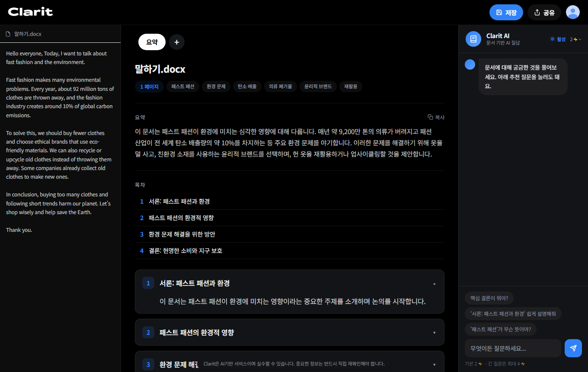Switch to the 요약 tab
This screenshot has height=372, width=588.
tap(152, 42)
